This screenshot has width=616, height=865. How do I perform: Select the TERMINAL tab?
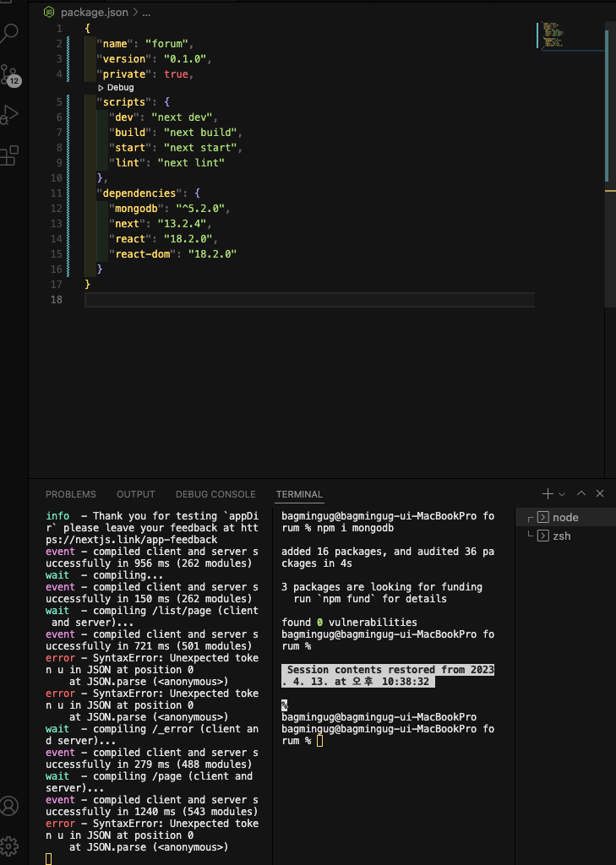point(299,494)
